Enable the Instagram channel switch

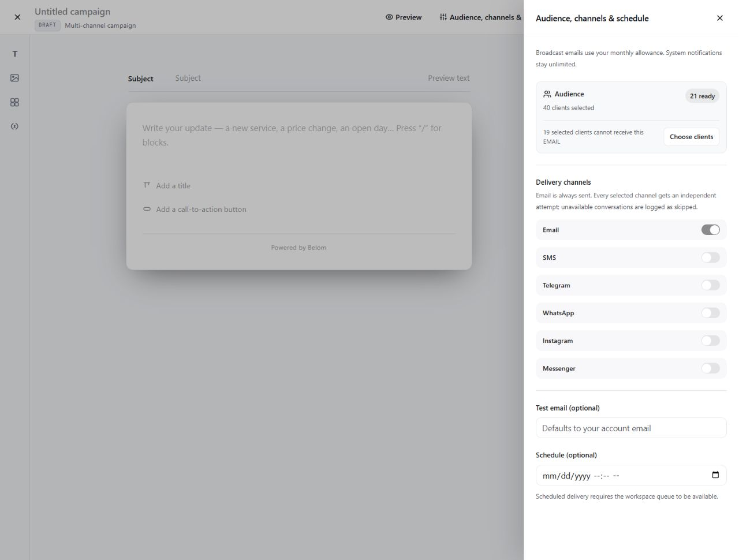coord(711,341)
